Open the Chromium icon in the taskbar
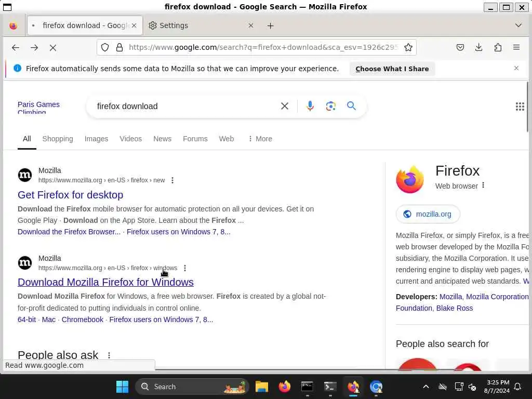 point(376,387)
